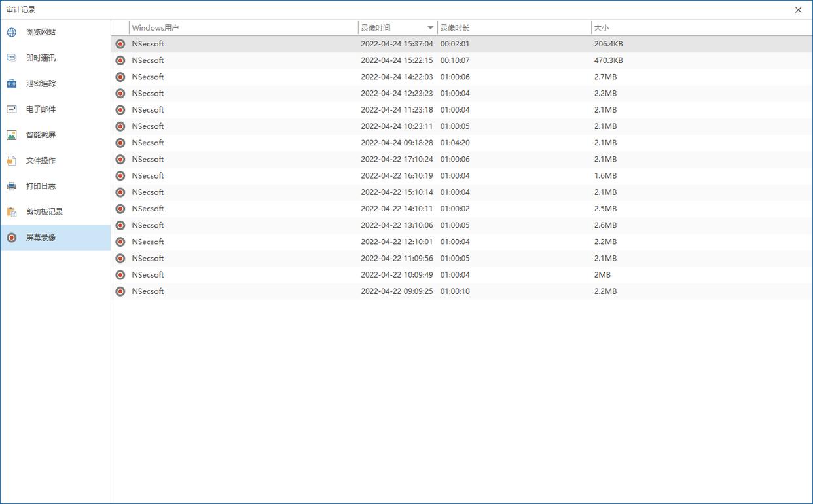Select the 470.3KB size cell
Image resolution: width=813 pixels, height=504 pixels.
coord(609,60)
